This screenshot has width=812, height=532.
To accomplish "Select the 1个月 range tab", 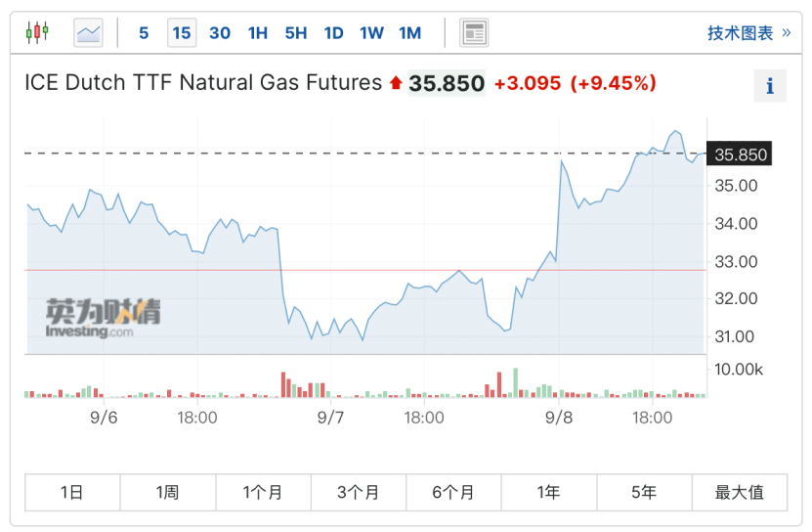I will coord(263,493).
